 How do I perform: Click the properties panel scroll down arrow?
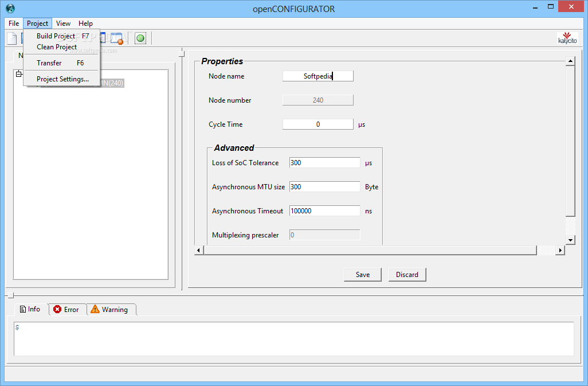click(570, 240)
